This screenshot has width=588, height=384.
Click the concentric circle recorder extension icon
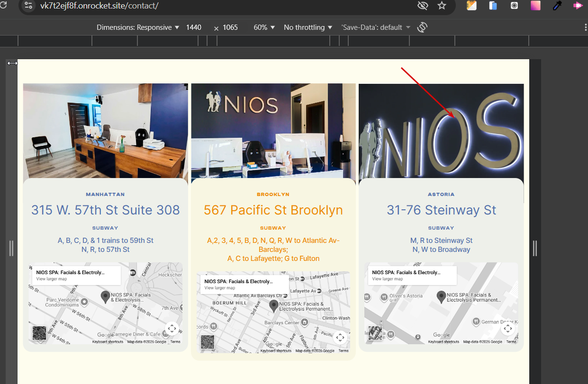click(514, 6)
